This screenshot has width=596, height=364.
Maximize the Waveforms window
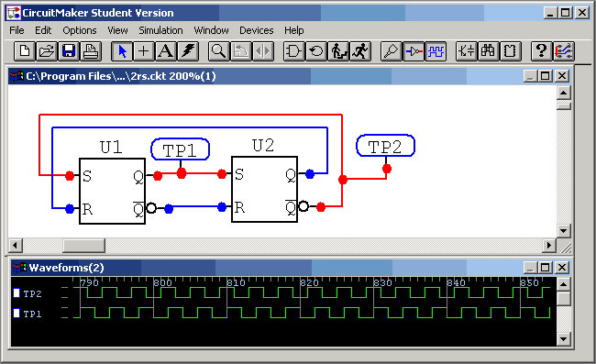click(545, 268)
